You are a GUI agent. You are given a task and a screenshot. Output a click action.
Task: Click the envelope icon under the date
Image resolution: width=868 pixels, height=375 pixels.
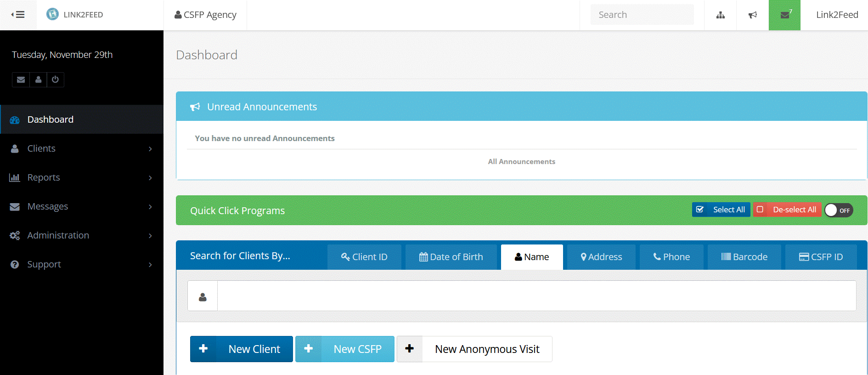point(21,80)
